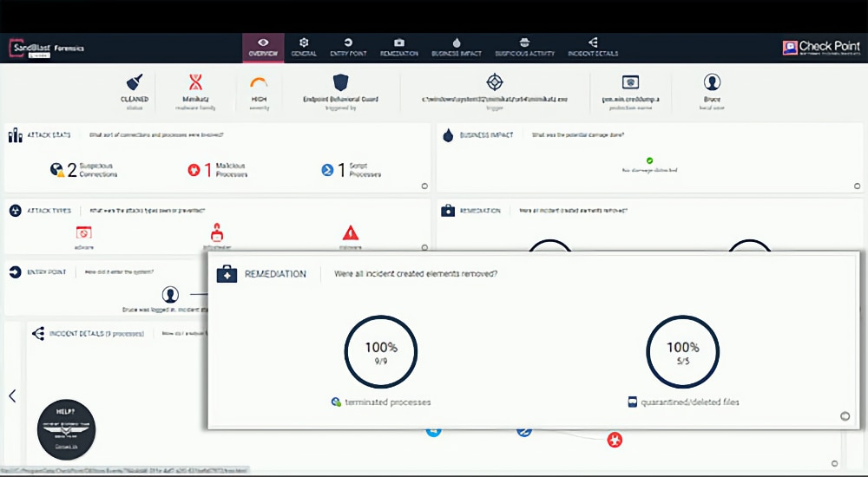Open the Remediation tab in navigation bar
The height and width of the screenshot is (477, 868).
[x=399, y=48]
